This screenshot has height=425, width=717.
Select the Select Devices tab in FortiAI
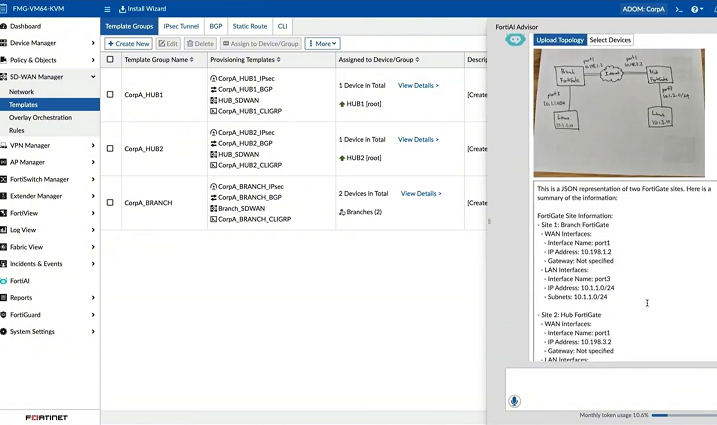click(610, 40)
